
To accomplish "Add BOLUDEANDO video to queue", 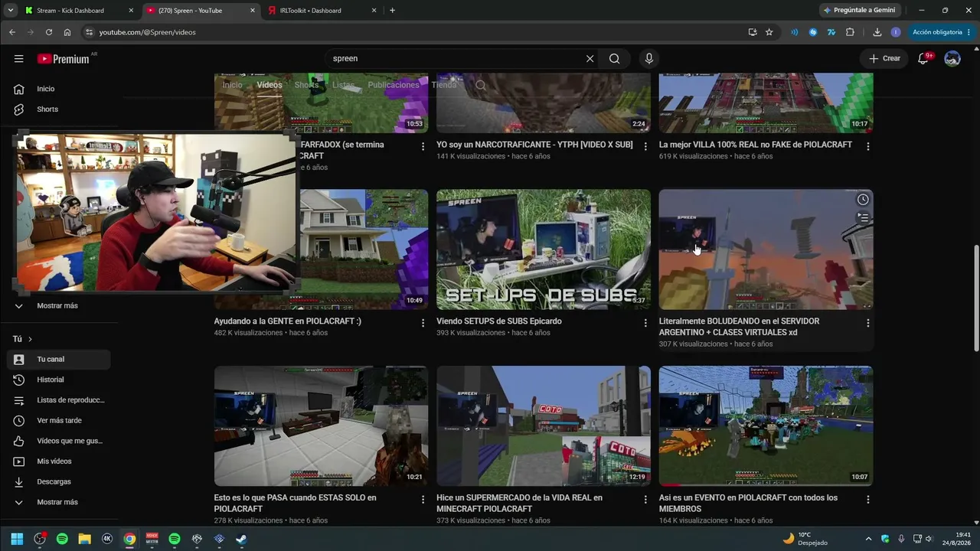I will tap(863, 218).
